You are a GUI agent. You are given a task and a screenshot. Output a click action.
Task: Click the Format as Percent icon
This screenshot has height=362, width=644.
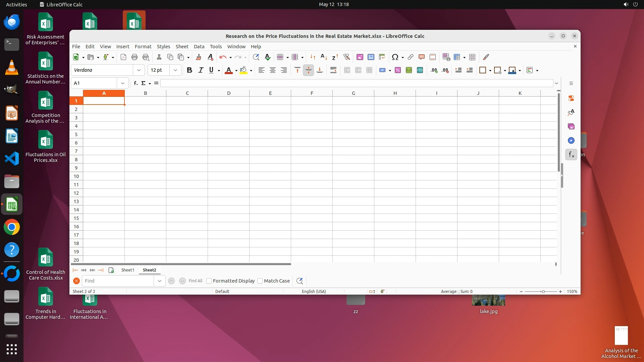[397, 70]
